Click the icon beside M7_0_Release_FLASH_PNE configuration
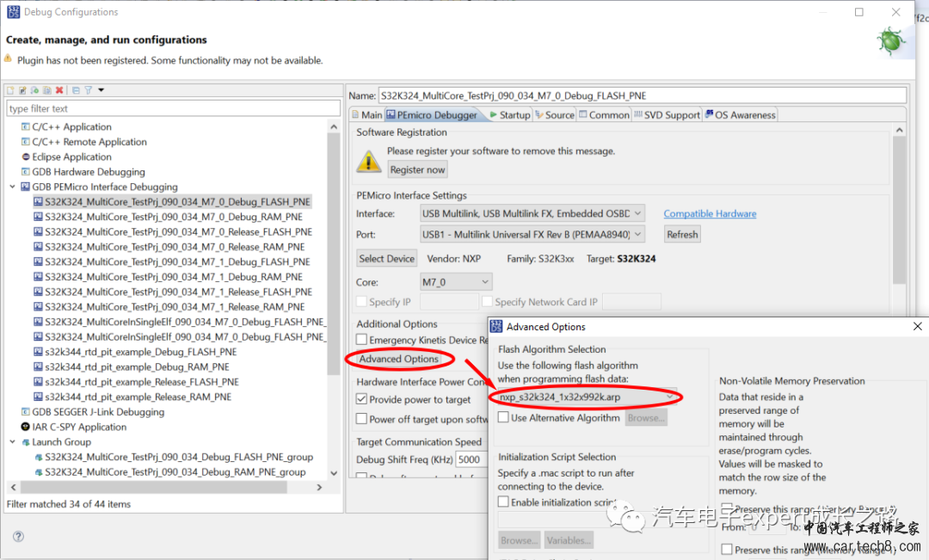 click(x=39, y=231)
